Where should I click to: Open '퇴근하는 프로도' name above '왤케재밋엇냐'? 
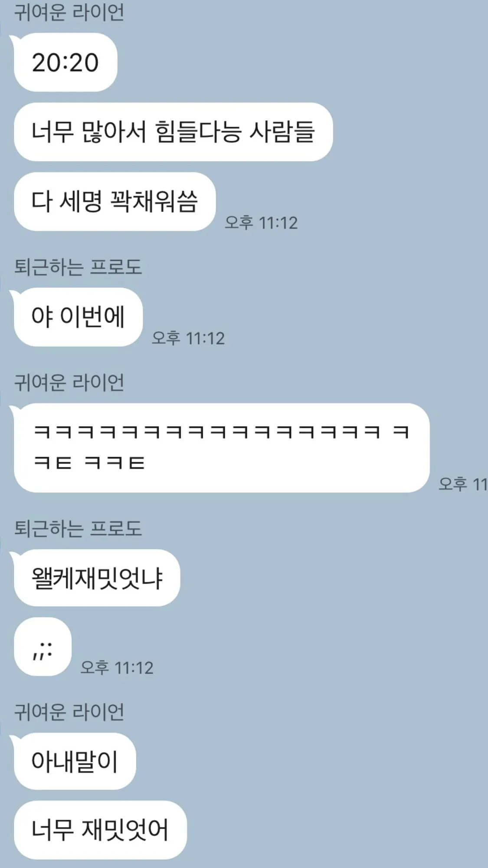(x=78, y=528)
